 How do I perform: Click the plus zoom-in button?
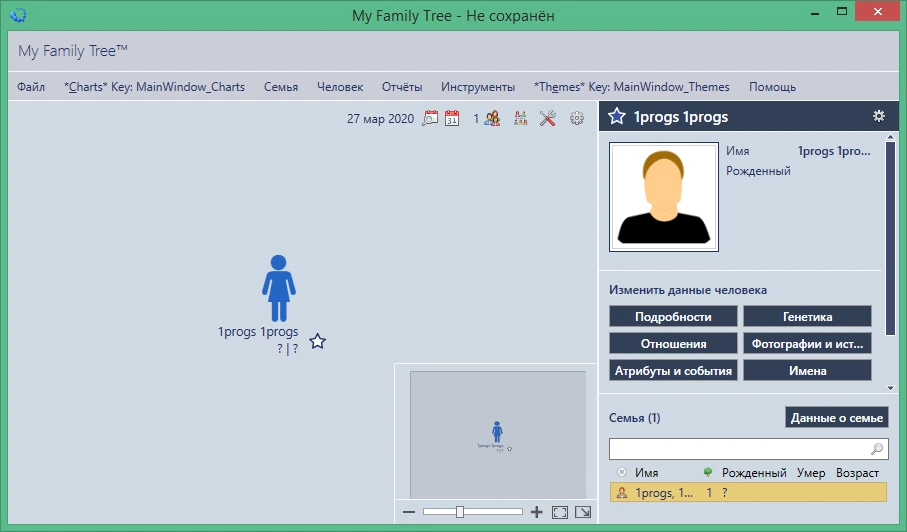click(x=537, y=512)
